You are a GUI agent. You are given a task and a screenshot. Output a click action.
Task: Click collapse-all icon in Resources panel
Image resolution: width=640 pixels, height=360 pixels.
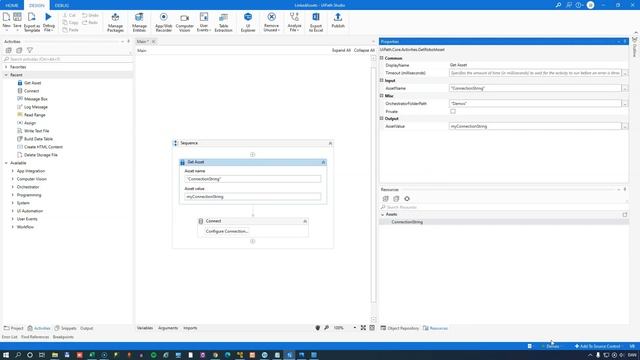click(396, 199)
